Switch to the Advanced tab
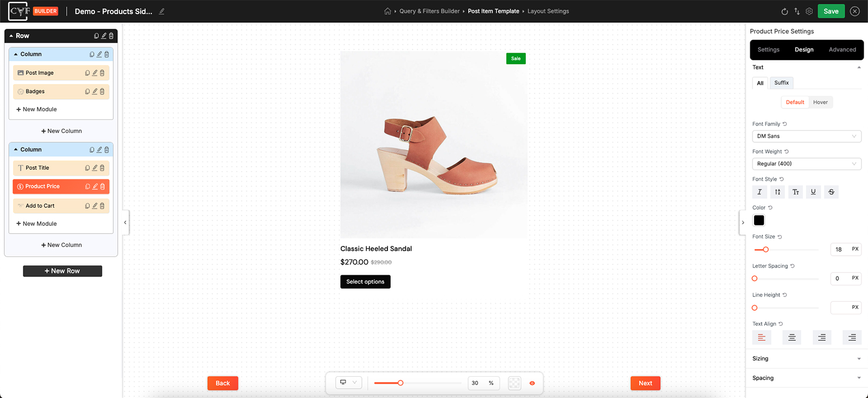Image resolution: width=868 pixels, height=398 pixels. pyautogui.click(x=843, y=50)
